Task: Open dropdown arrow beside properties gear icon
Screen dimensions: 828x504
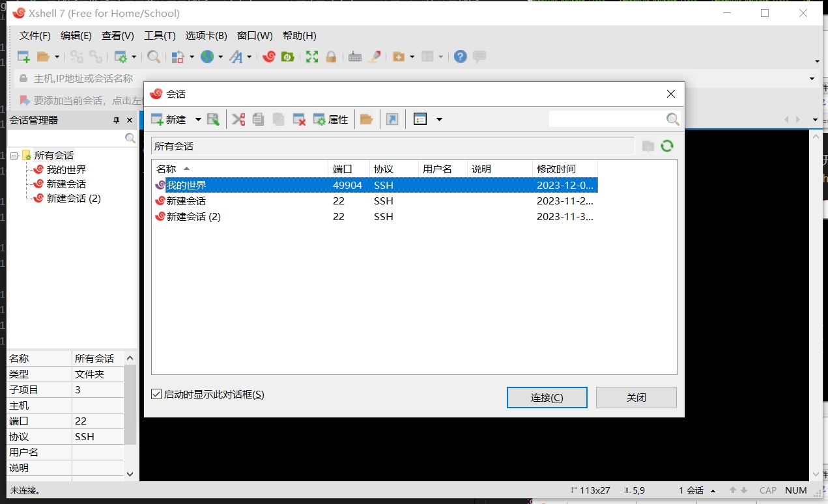Action: 134,57
